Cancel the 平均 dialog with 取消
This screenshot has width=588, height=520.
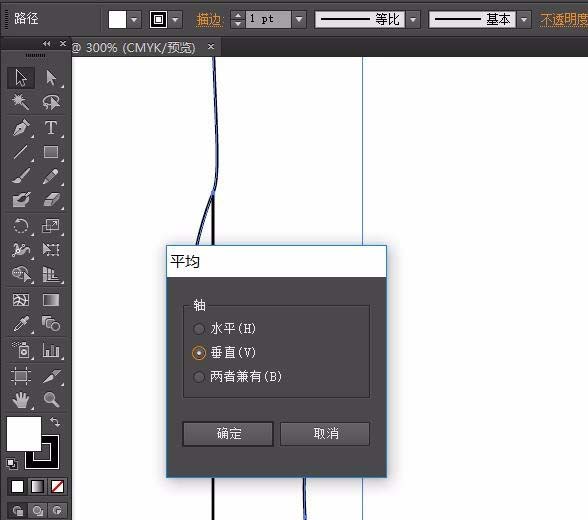coord(325,434)
